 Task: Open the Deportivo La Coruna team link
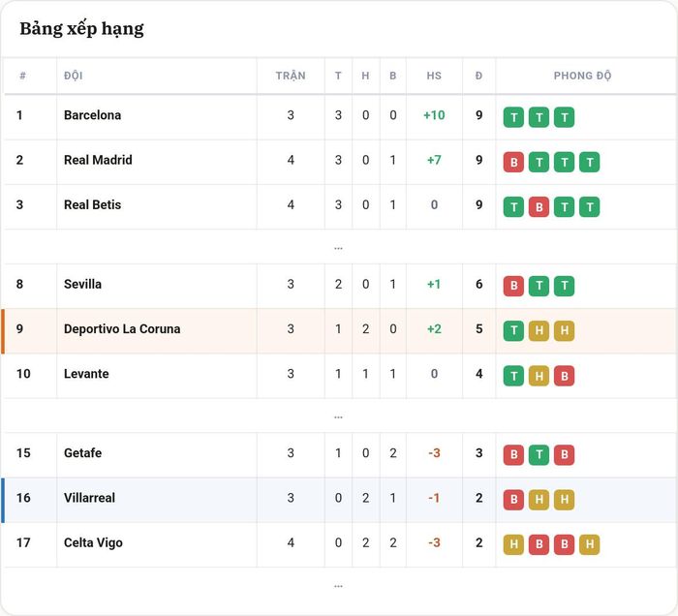pos(122,329)
